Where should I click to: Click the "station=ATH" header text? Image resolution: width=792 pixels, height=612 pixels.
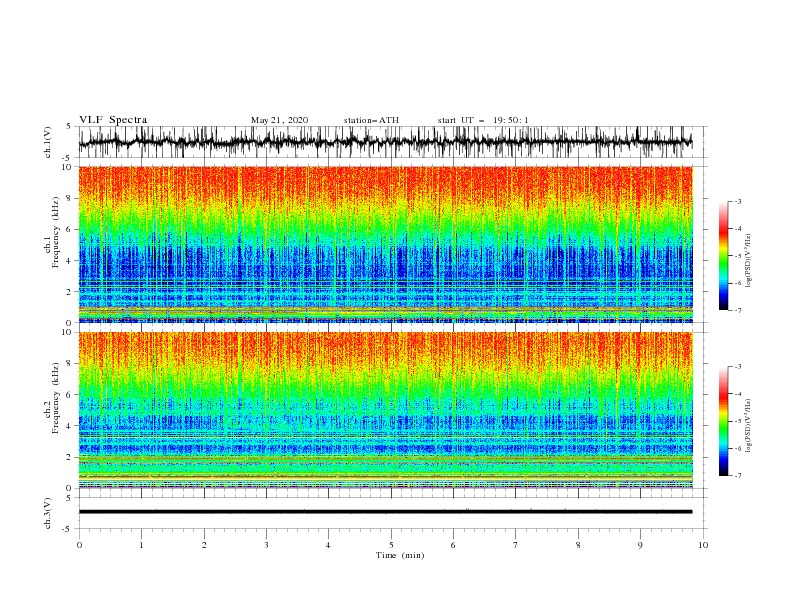[x=371, y=120]
